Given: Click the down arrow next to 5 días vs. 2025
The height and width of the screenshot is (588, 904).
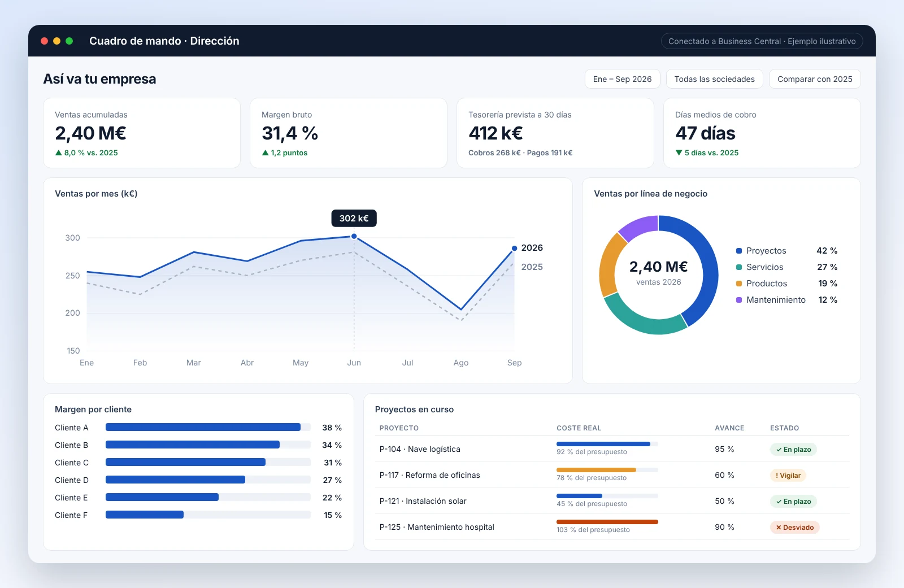Looking at the screenshot, I should [x=679, y=153].
